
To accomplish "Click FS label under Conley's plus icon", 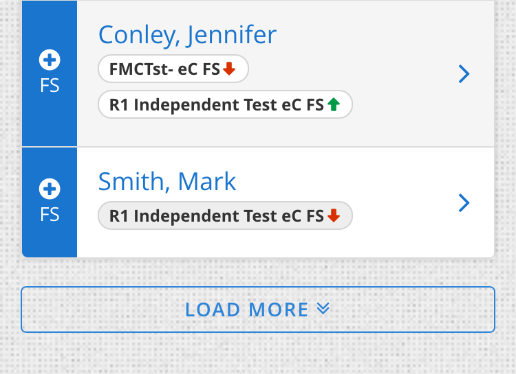I will [50, 86].
